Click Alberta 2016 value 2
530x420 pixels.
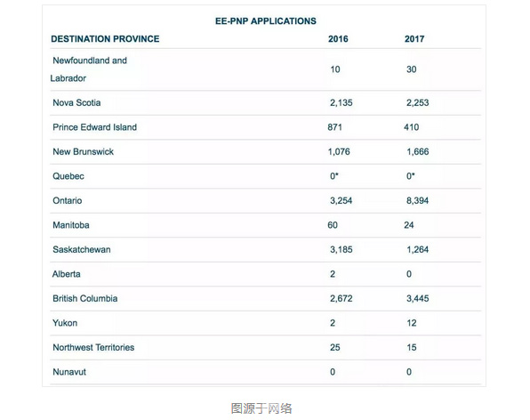(x=333, y=274)
